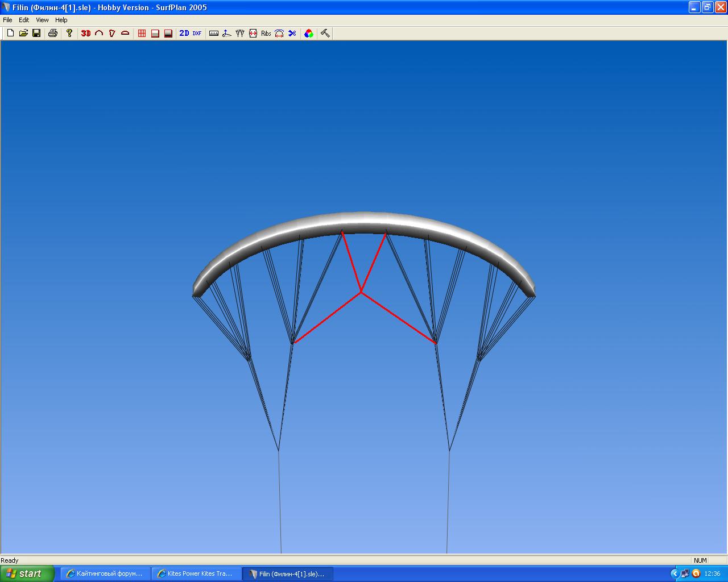Open the Edit menu

pos(24,20)
